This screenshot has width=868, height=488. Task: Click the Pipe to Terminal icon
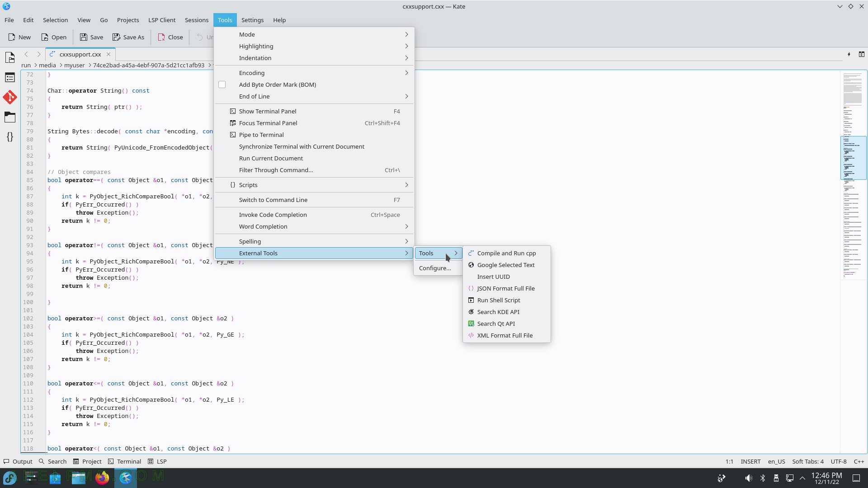click(233, 135)
